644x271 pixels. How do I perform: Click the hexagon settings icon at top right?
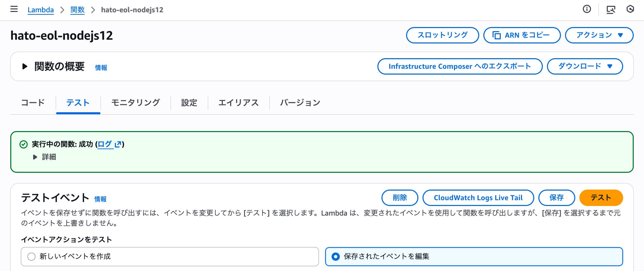pyautogui.click(x=630, y=9)
